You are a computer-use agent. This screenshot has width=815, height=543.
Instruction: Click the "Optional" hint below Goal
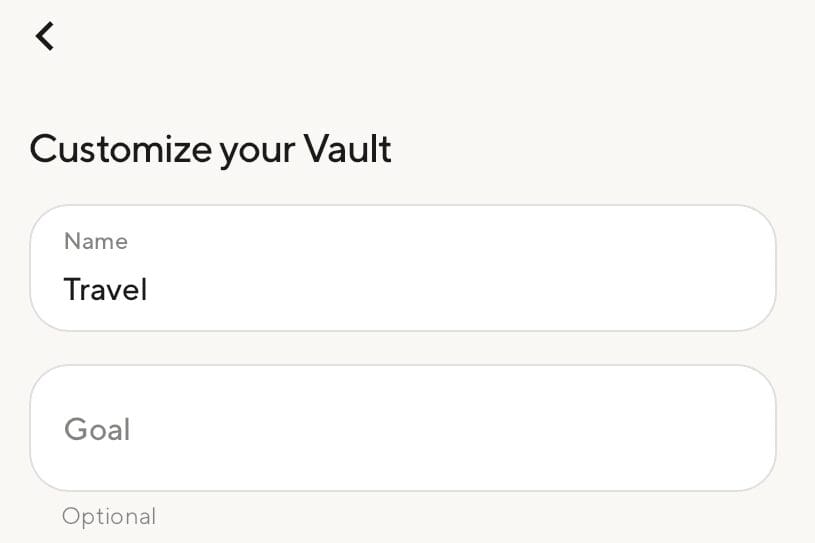click(109, 517)
